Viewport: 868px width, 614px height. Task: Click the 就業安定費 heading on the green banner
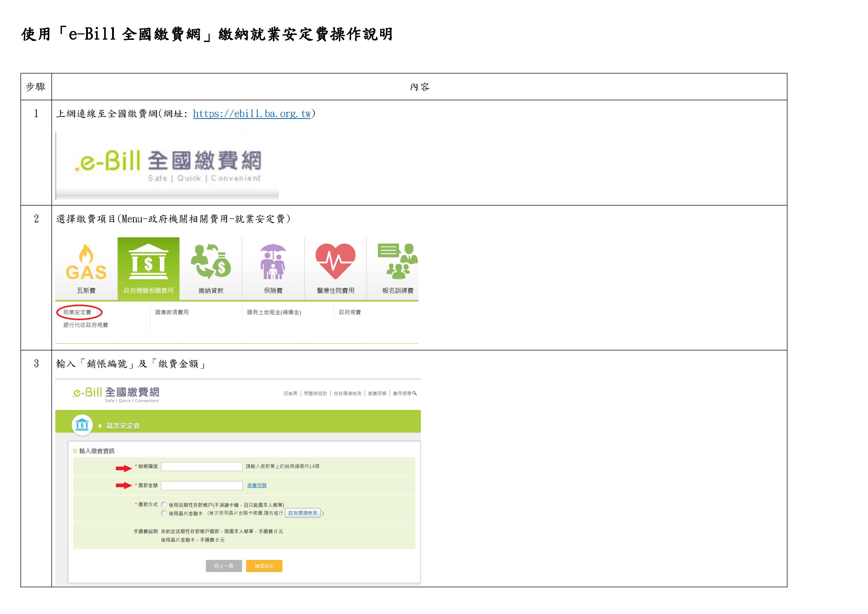pos(123,426)
